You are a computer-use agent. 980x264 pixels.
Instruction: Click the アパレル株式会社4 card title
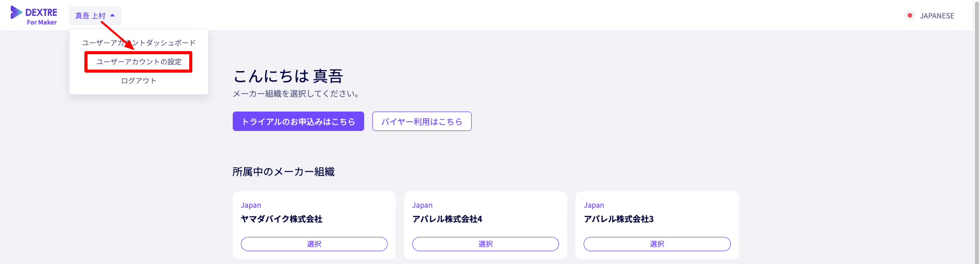coord(447,219)
